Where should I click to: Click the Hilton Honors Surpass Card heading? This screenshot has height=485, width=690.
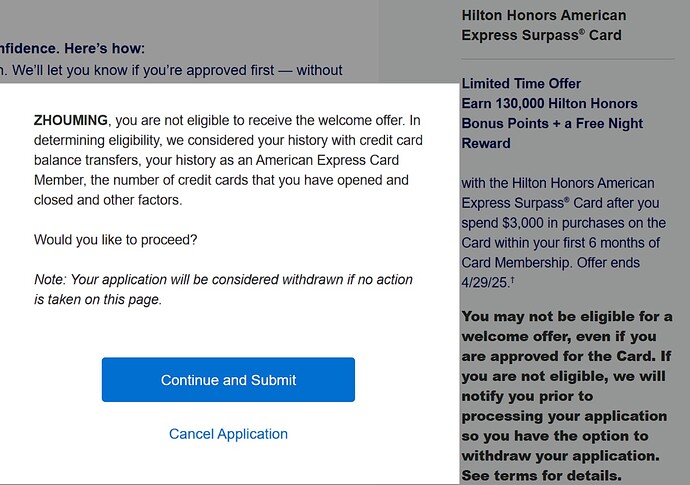(x=544, y=25)
